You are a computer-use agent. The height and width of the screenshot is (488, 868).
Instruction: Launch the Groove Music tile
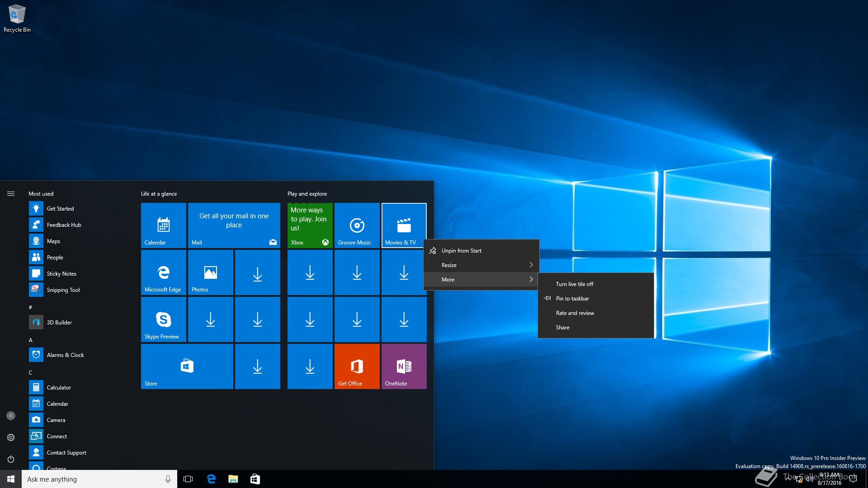tap(357, 225)
